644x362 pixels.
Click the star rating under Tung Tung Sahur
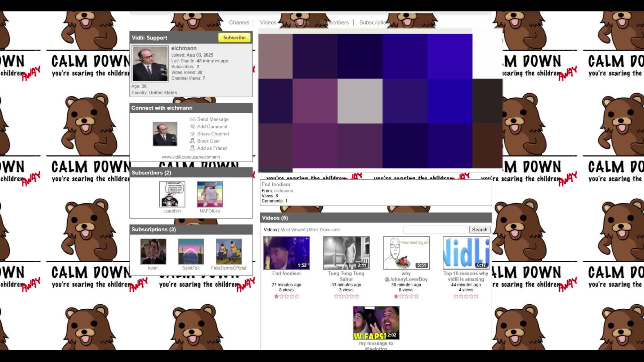pos(346,296)
